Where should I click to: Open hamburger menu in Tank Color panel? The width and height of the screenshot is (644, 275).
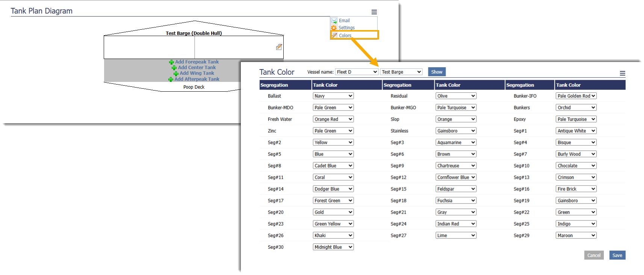point(622,74)
